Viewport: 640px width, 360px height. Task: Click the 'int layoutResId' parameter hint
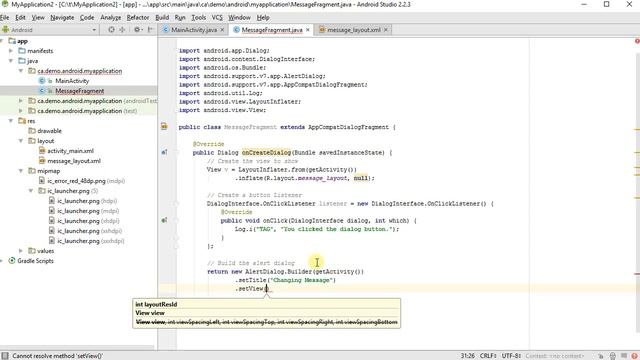pos(156,304)
